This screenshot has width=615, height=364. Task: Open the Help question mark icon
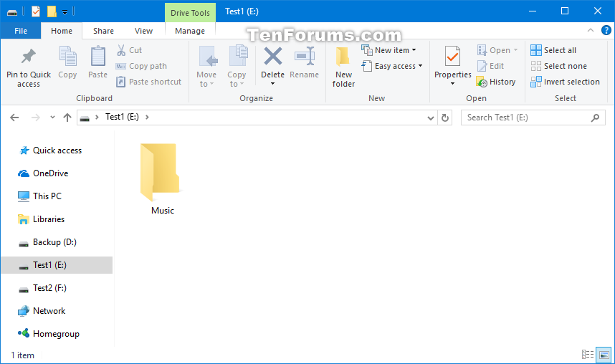pos(606,30)
